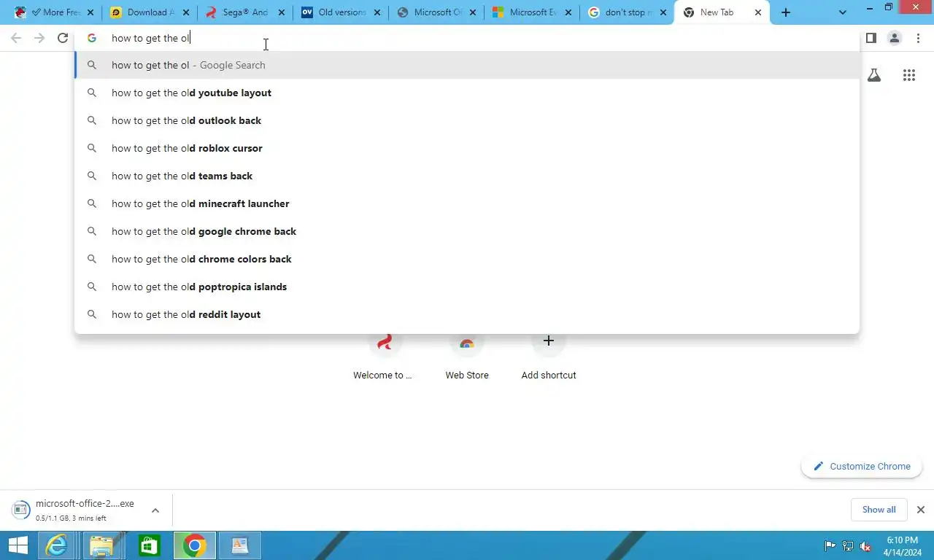Choose suggestion 'old chrome colors back'
934x560 pixels.
click(x=467, y=259)
